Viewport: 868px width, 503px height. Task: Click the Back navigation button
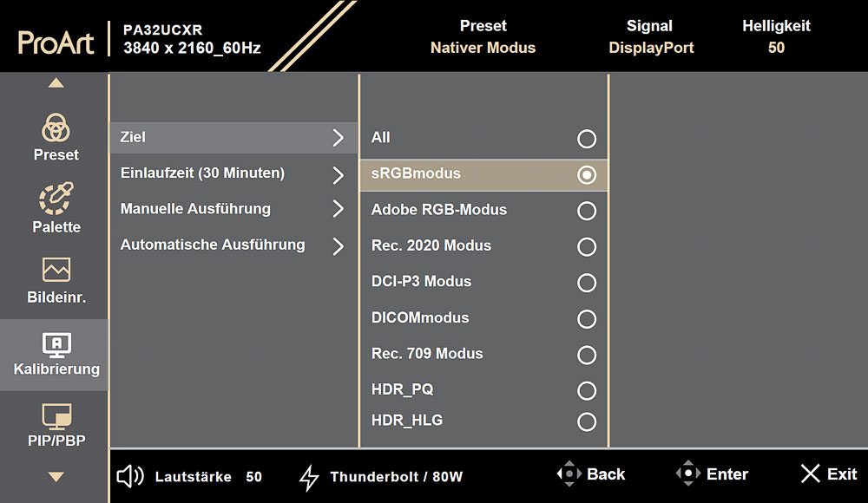coord(590,474)
